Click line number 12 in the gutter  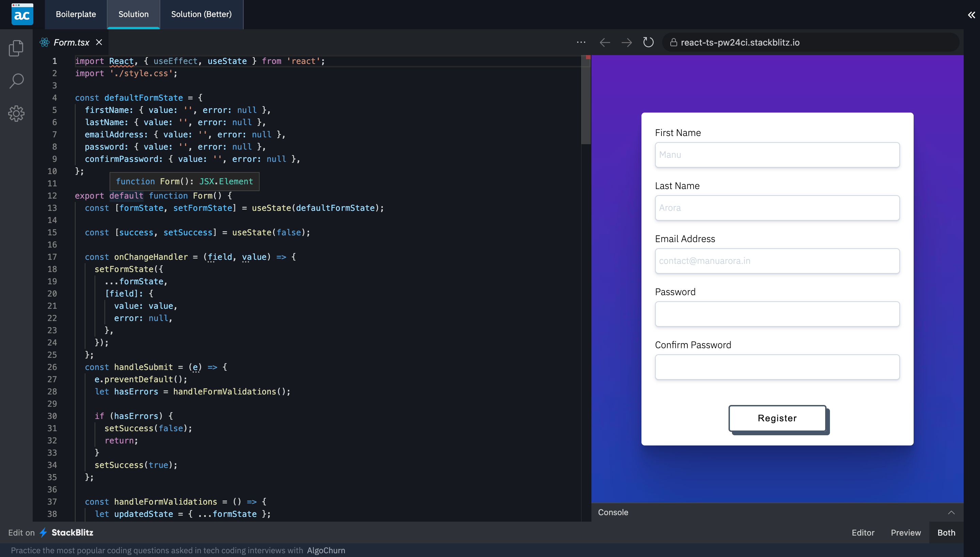pos(52,196)
